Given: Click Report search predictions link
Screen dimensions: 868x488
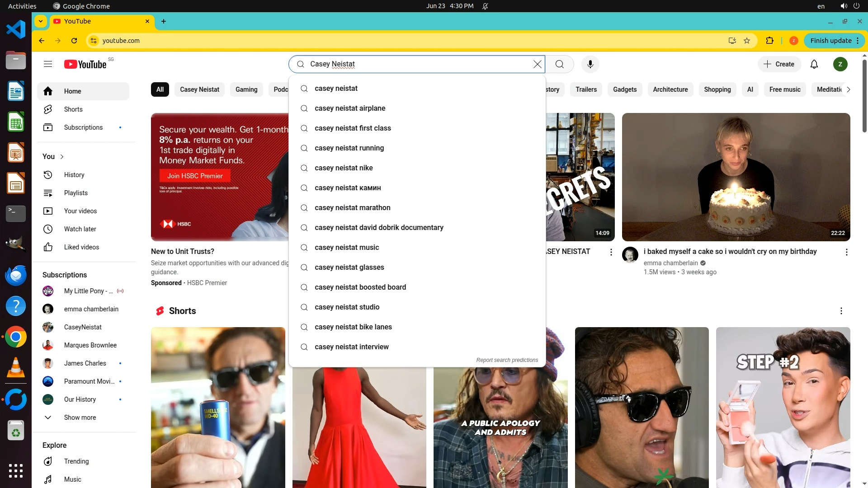Looking at the screenshot, I should point(507,360).
